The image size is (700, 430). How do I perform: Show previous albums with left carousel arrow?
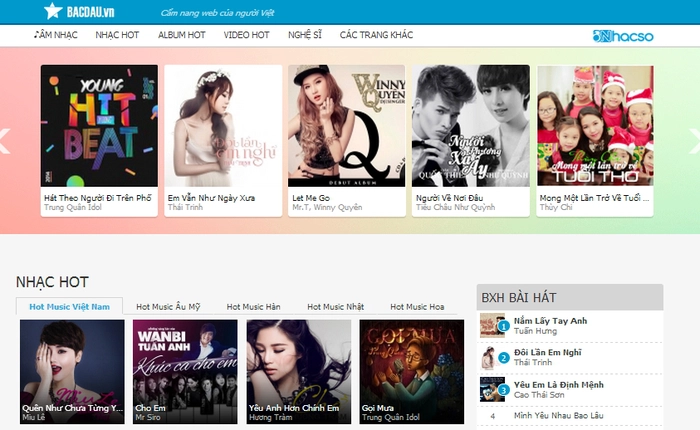click(4, 141)
